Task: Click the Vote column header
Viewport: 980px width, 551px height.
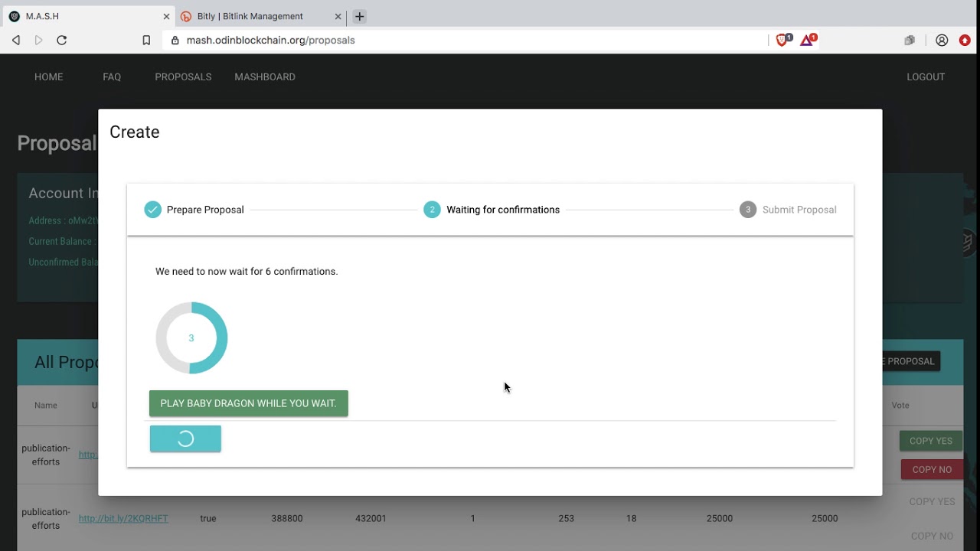Action: (900, 406)
